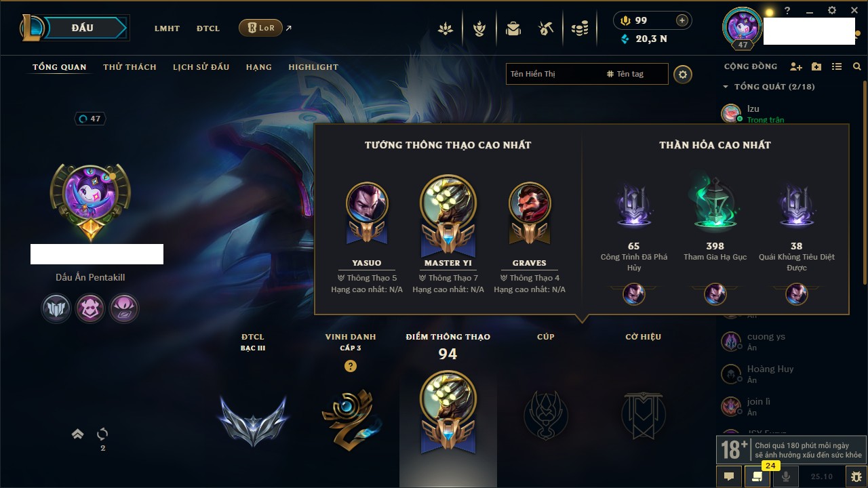Open the bug report icon
This screenshot has width=868, height=488.
857,476
